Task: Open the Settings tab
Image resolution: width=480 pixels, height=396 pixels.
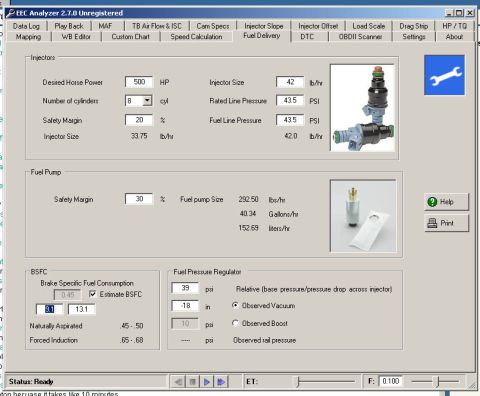Action: (x=414, y=37)
